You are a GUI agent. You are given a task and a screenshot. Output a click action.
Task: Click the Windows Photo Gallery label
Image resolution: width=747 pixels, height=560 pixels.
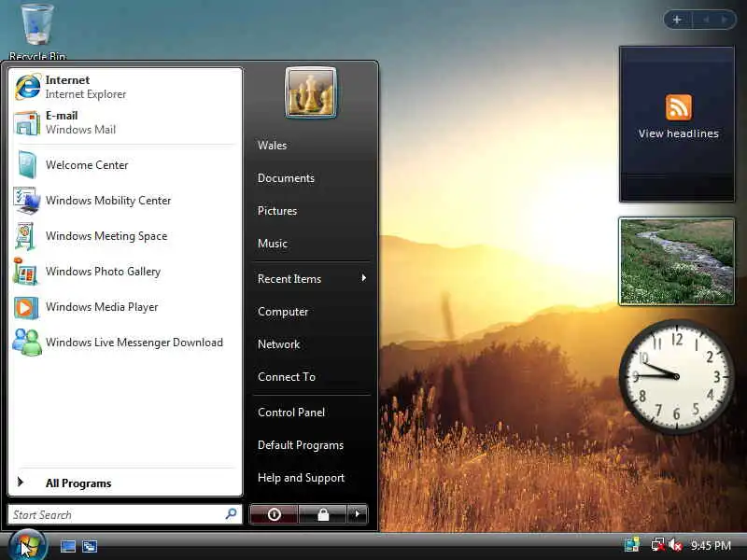point(103,272)
